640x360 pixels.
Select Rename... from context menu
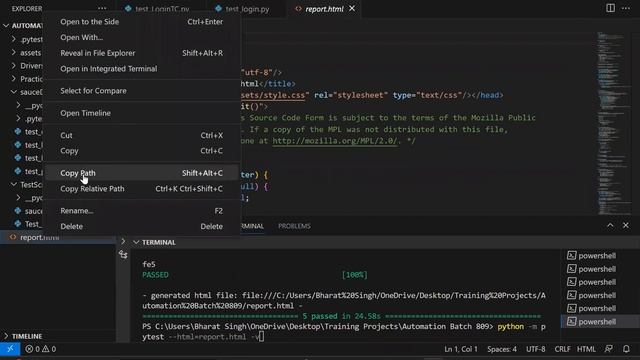142,211
